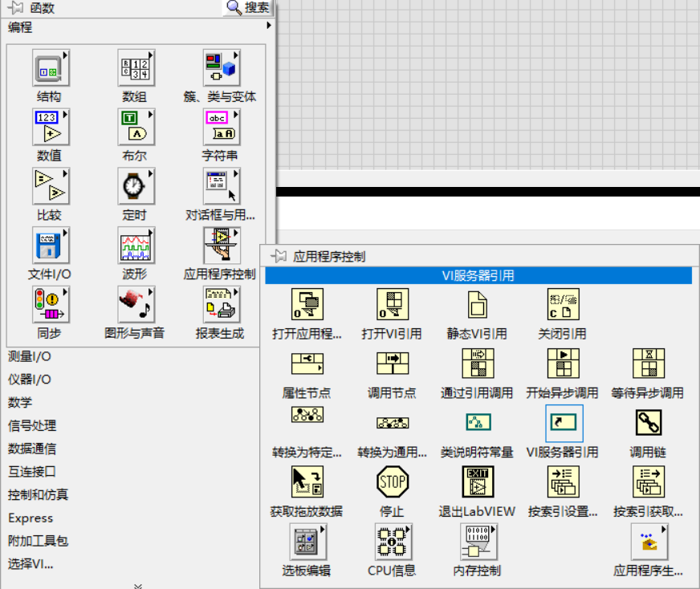Select the 关闭引用 icon
The width and height of the screenshot is (700, 589).
(564, 305)
